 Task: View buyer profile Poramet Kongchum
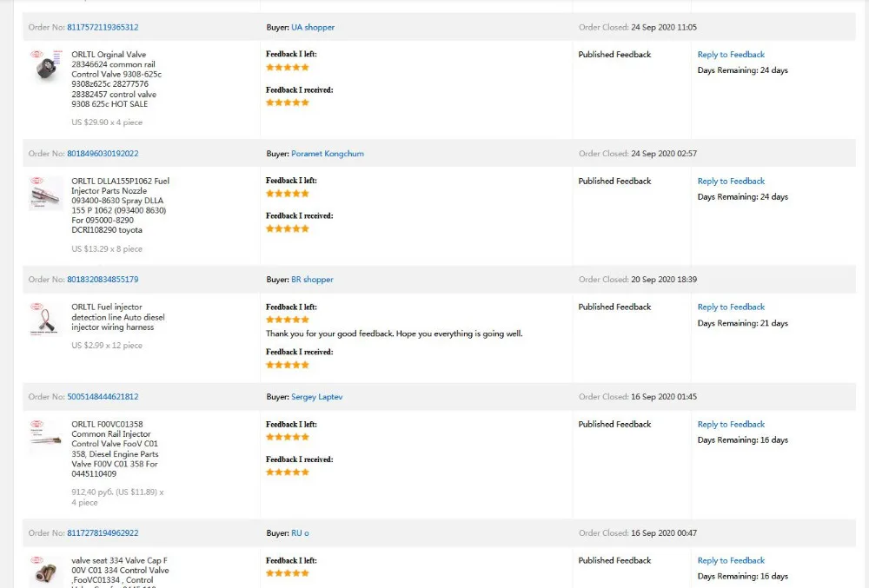(x=328, y=154)
